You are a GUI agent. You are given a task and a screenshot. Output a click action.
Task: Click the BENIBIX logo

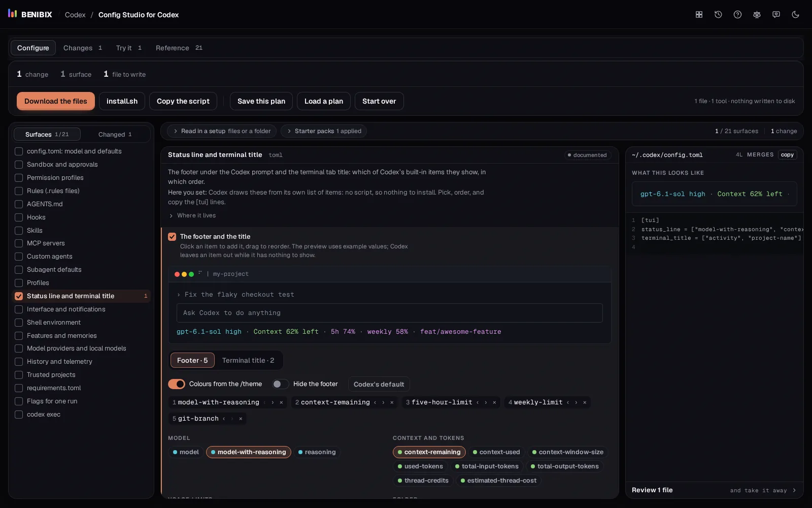tap(30, 14)
